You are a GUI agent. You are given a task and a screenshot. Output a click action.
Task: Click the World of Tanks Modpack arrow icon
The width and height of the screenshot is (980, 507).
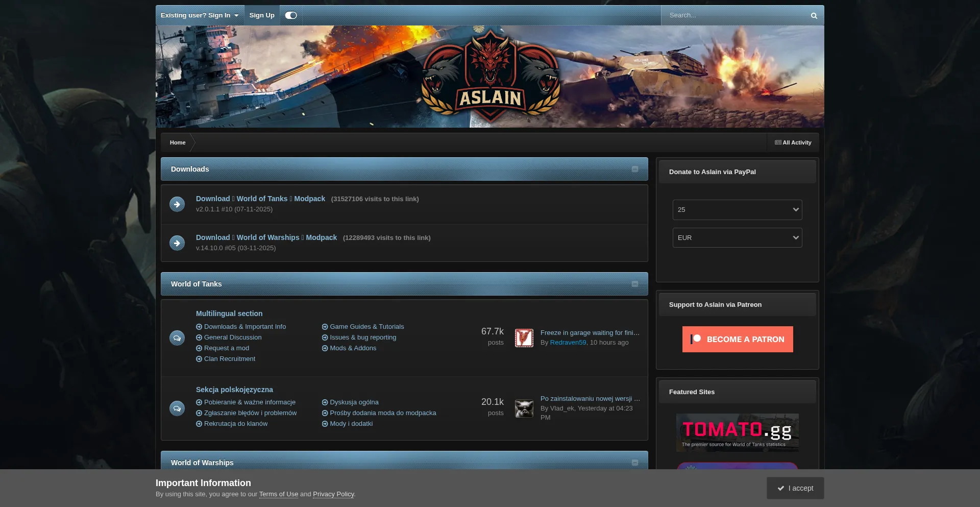(177, 204)
